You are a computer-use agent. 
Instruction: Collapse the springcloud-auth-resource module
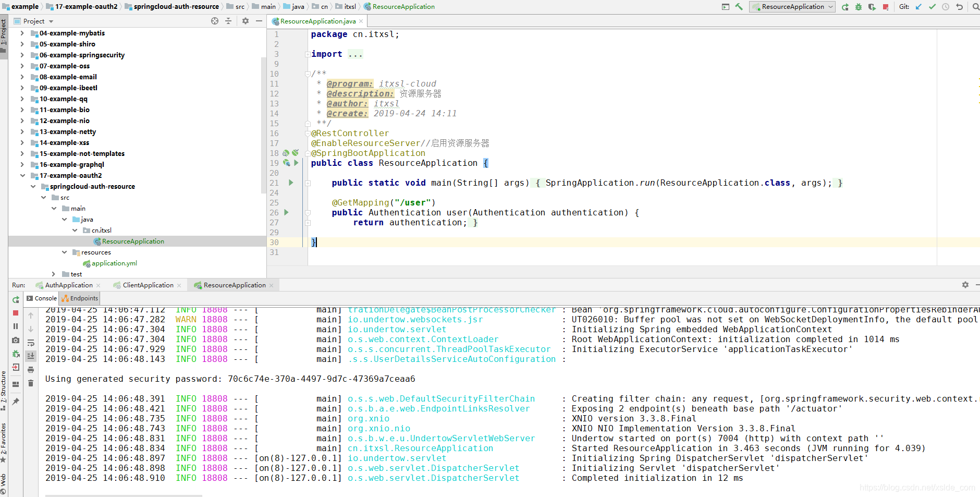point(33,186)
